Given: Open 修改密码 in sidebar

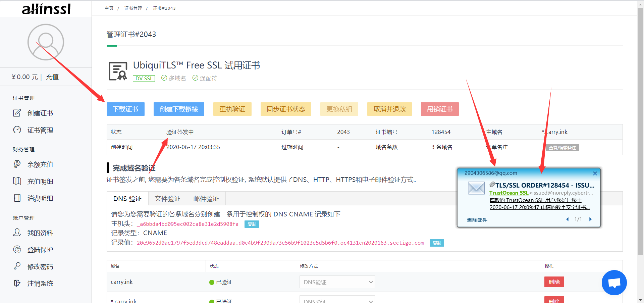Looking at the screenshot, I should tap(40, 266).
